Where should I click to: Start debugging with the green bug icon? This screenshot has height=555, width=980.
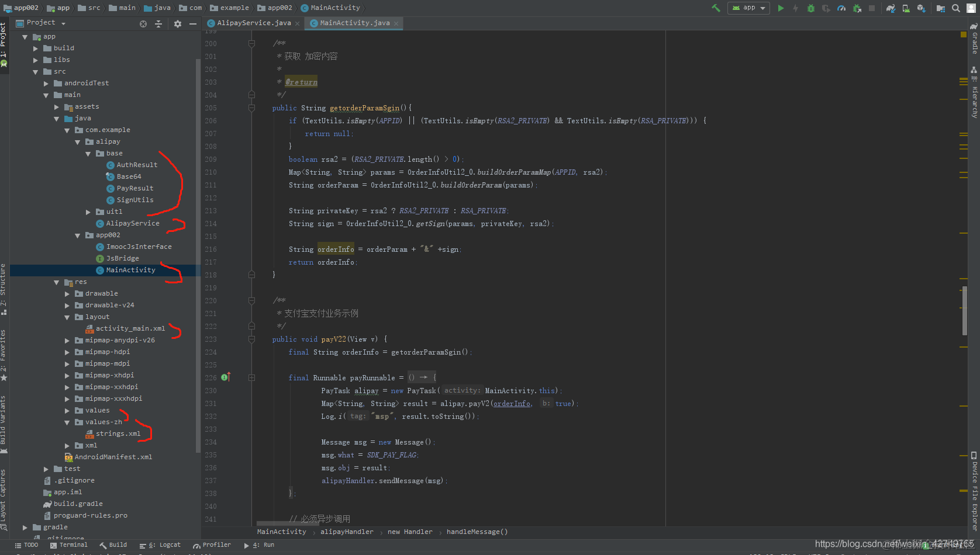point(811,8)
